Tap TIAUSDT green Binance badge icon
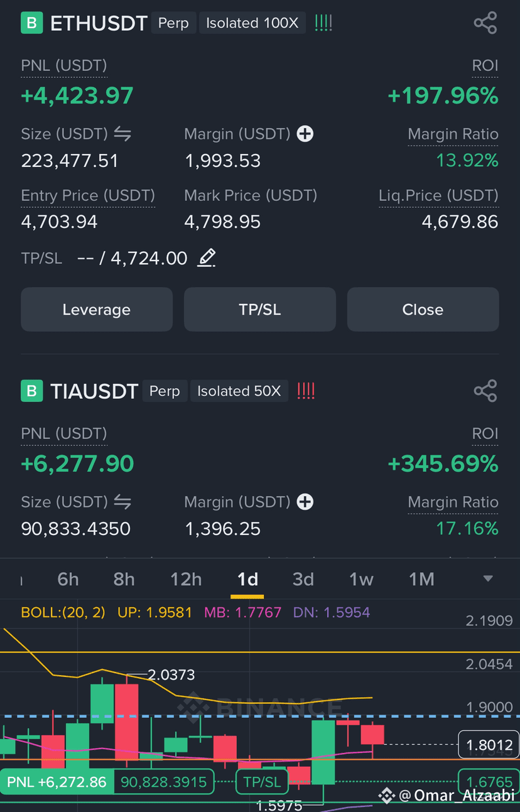The image size is (520, 812). (x=31, y=391)
